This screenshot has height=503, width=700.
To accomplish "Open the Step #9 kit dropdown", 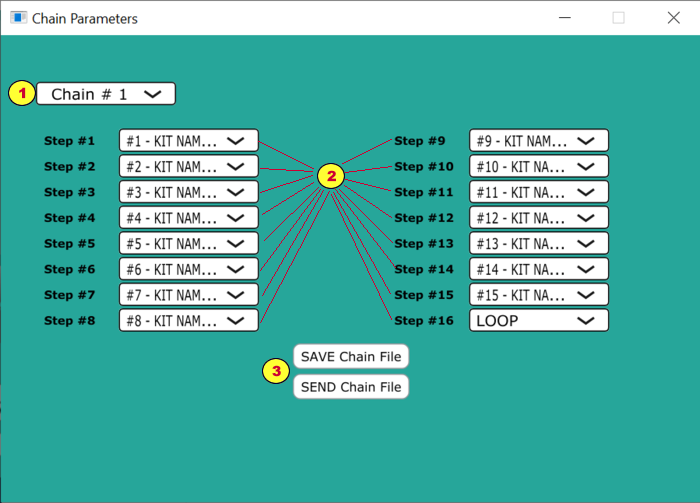I will click(539, 141).
